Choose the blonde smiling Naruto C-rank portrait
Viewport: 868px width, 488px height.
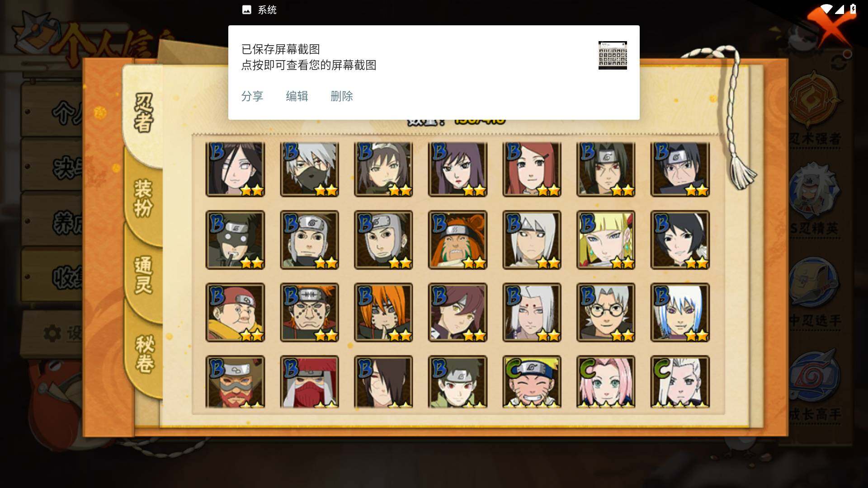[532, 382]
